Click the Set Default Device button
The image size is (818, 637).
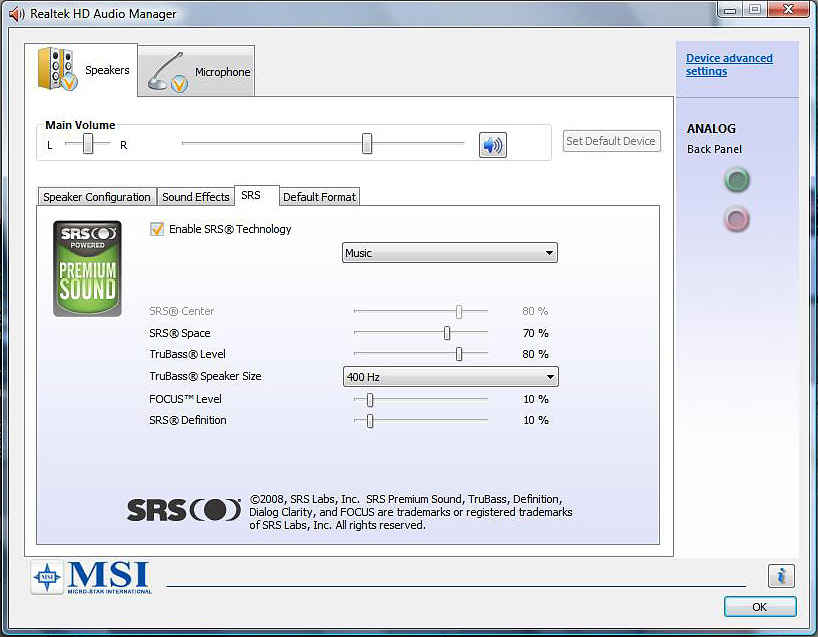[x=611, y=141]
